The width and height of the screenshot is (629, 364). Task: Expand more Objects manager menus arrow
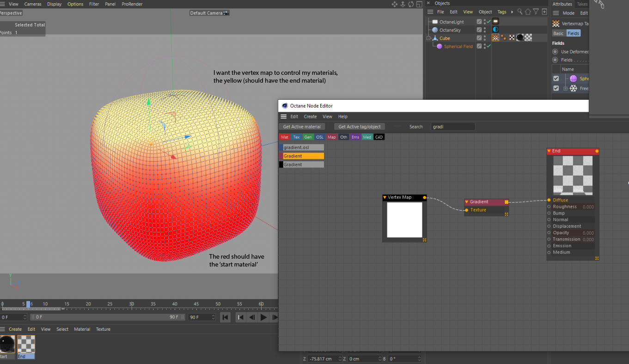pos(512,12)
